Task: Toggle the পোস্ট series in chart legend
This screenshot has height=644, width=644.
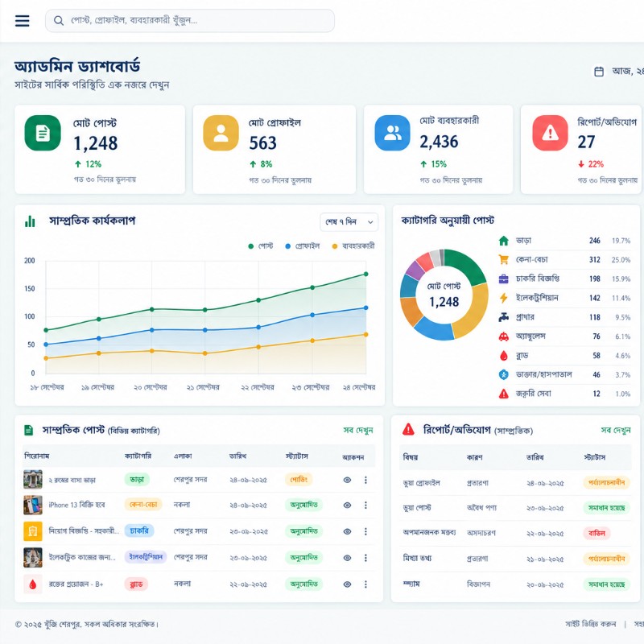Action: 260,246
